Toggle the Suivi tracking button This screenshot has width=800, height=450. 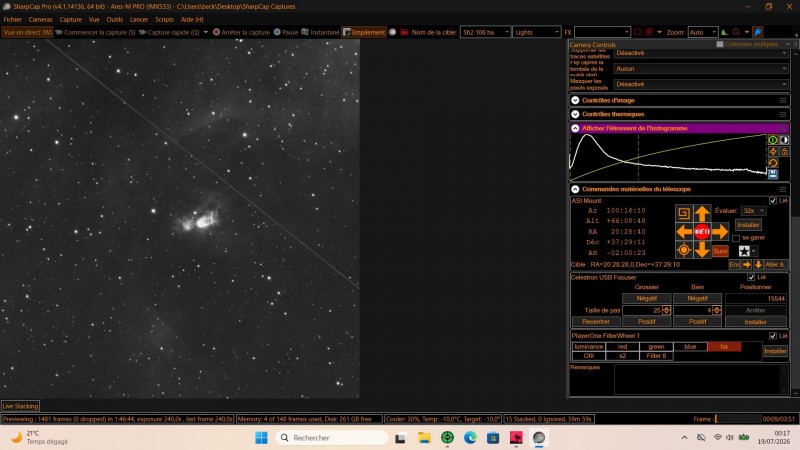(x=720, y=251)
